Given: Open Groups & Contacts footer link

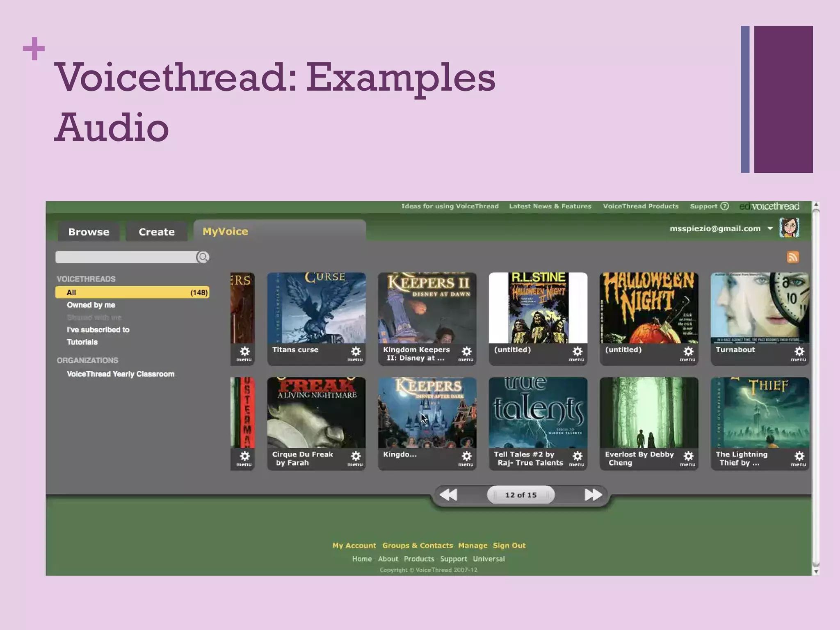Looking at the screenshot, I should 418,546.
